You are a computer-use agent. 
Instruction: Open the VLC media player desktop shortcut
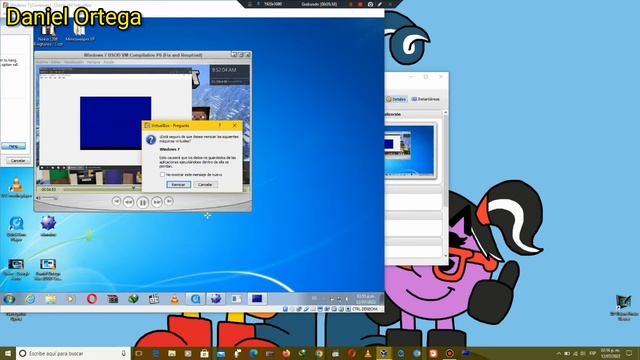pos(16,188)
